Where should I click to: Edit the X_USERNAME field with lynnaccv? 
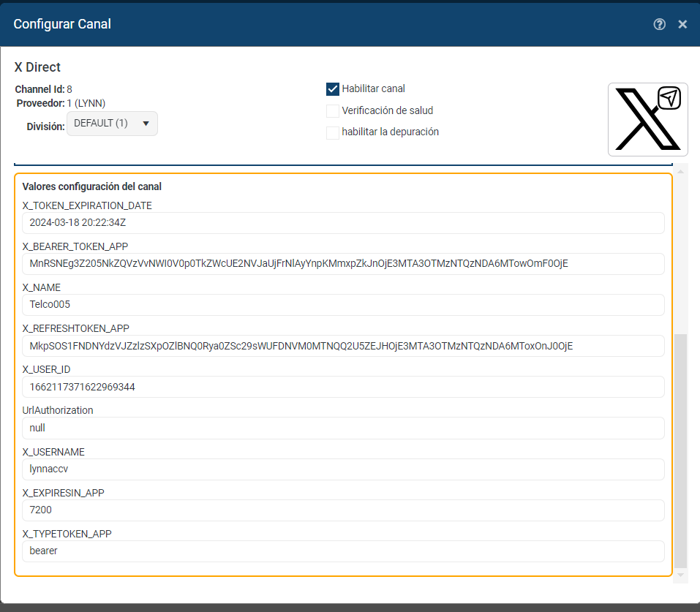point(343,469)
